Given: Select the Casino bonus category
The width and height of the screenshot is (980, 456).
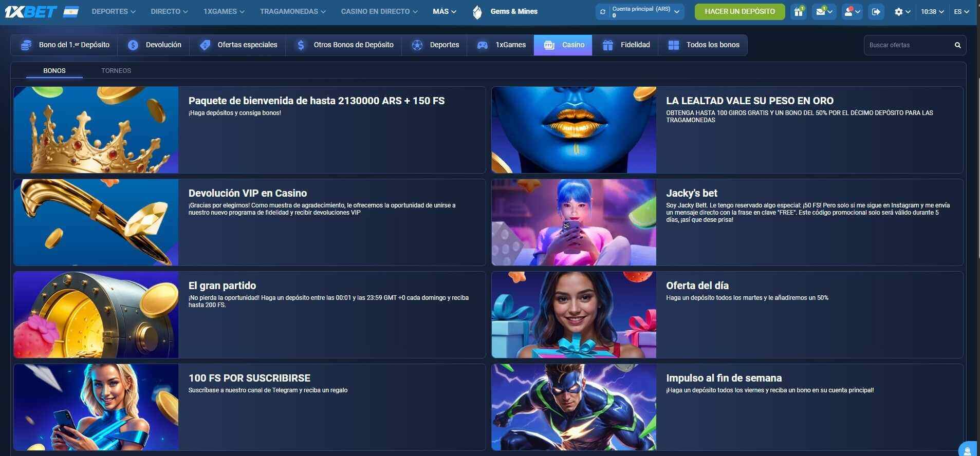Looking at the screenshot, I should [x=563, y=45].
